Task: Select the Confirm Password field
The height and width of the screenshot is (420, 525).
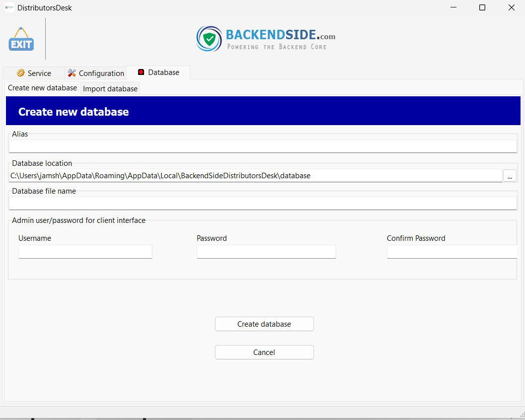Action: pos(451,252)
